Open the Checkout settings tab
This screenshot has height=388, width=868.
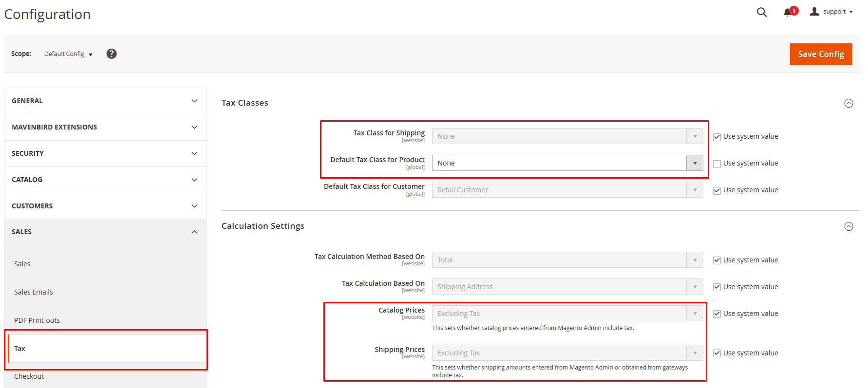29,376
